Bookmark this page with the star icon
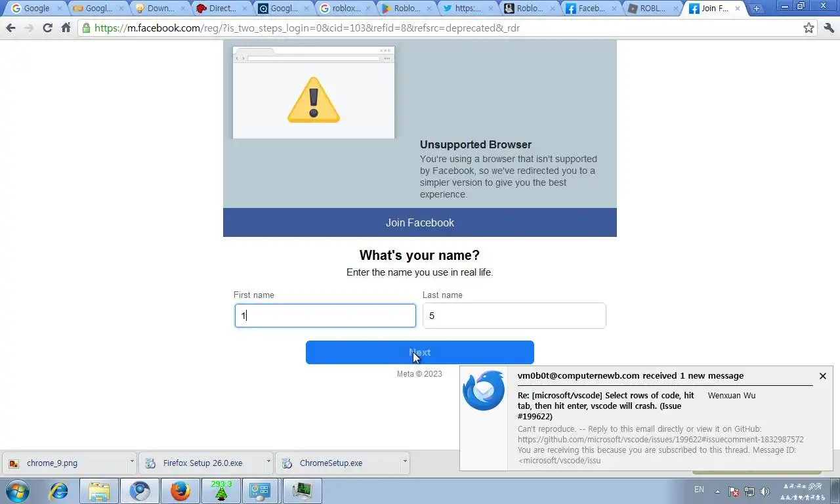 [x=809, y=28]
